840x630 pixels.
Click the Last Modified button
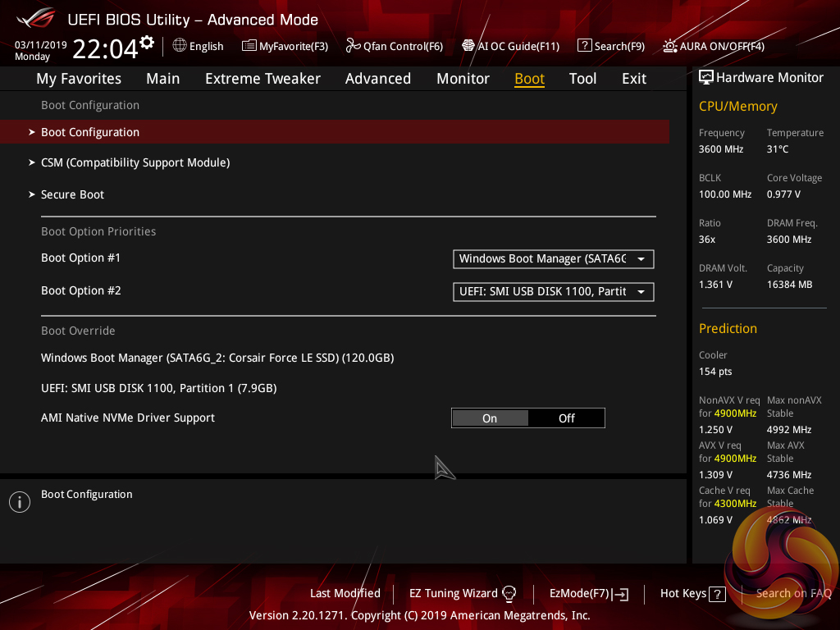coord(345,593)
